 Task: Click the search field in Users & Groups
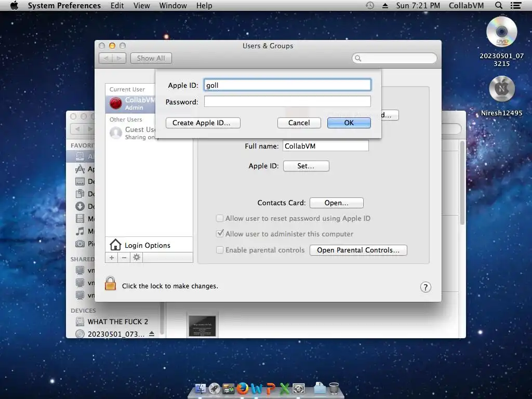(394, 58)
